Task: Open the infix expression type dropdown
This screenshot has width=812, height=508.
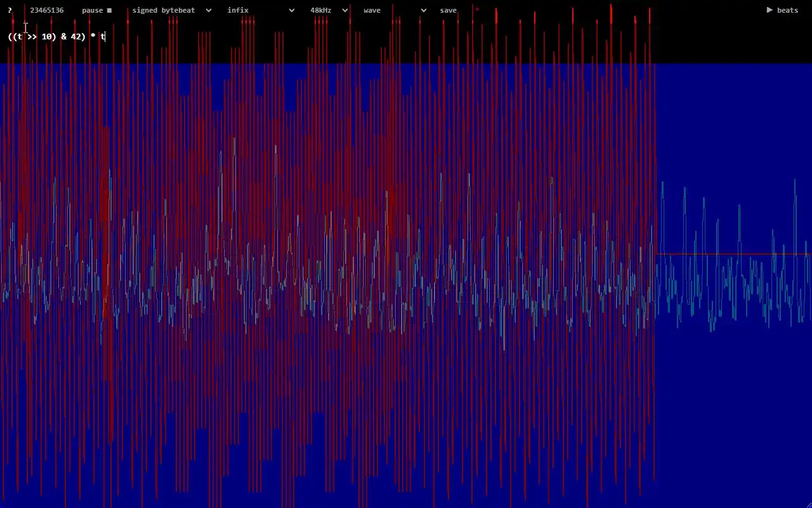Action: point(261,10)
